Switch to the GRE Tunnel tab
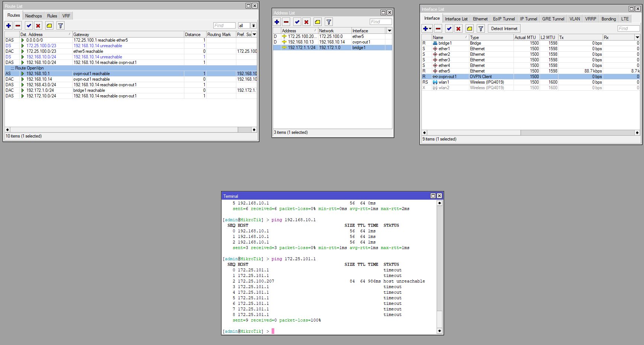644x345 pixels. (553, 19)
